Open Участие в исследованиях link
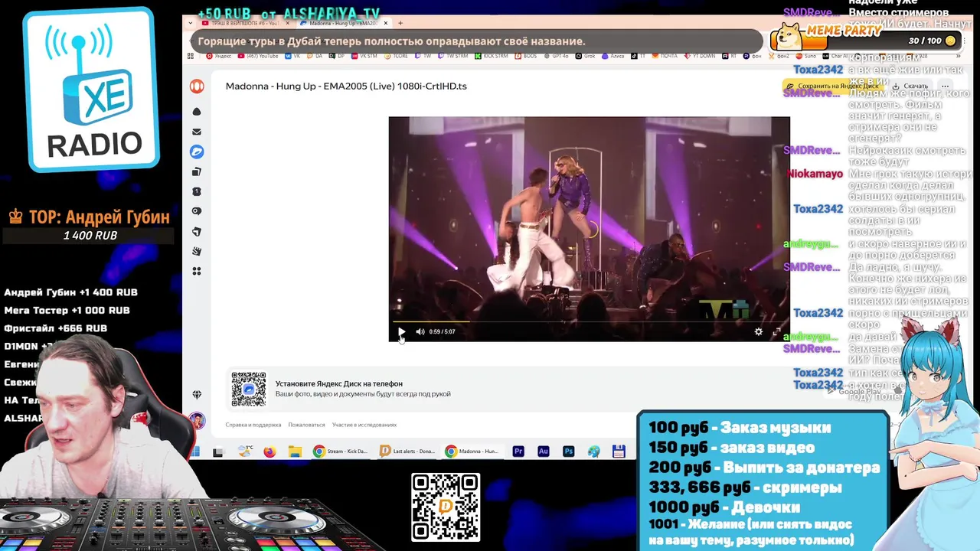 pyautogui.click(x=364, y=425)
